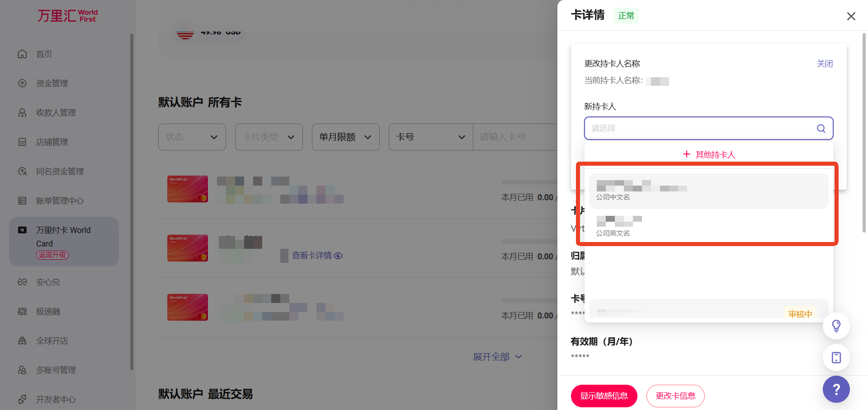Screen dimensions: 868x410
Task: Click the search icon in new cardholder field
Action: pyautogui.click(x=821, y=129)
